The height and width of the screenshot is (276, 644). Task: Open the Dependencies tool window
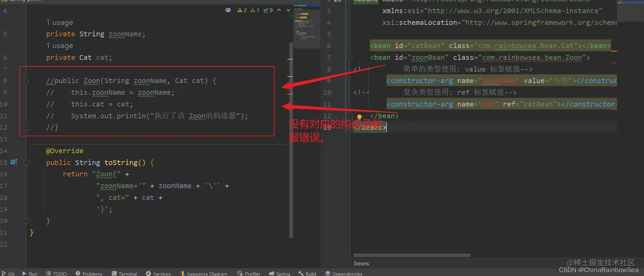pyautogui.click(x=344, y=273)
